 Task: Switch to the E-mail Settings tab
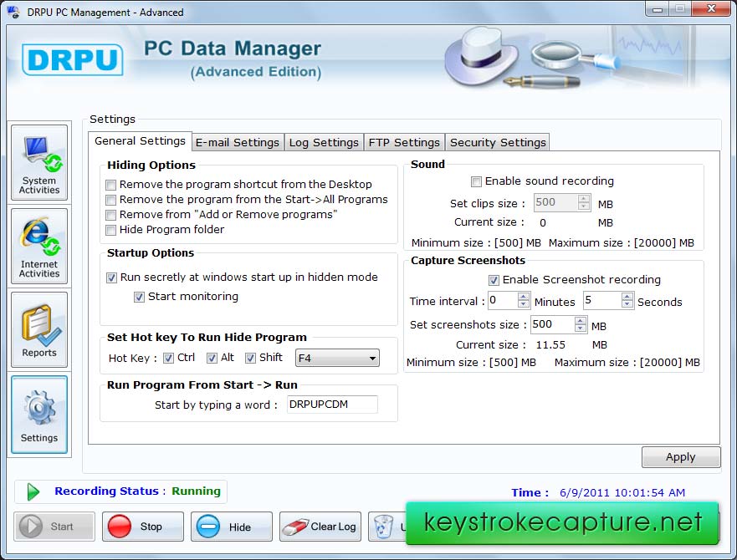pos(238,142)
